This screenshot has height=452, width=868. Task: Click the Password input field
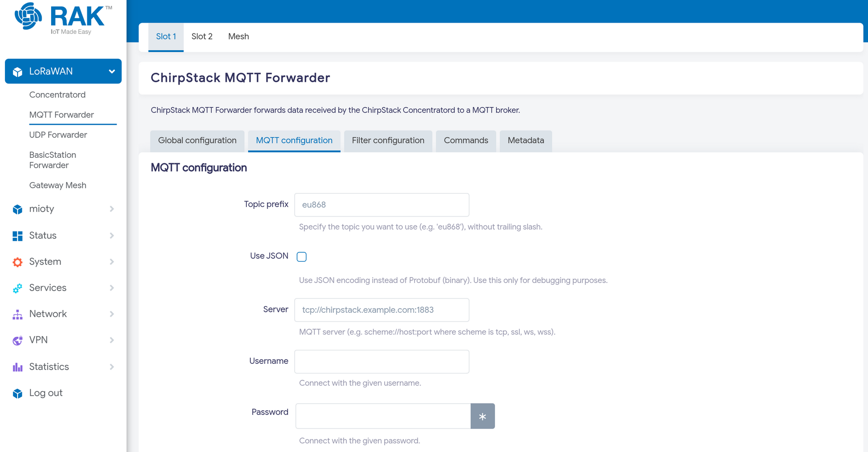pyautogui.click(x=383, y=416)
